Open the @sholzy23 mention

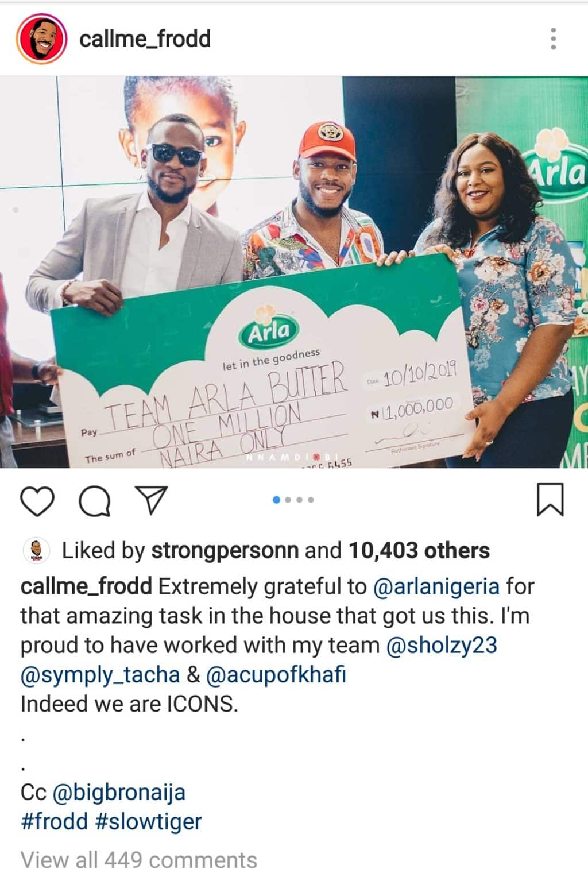click(x=442, y=645)
